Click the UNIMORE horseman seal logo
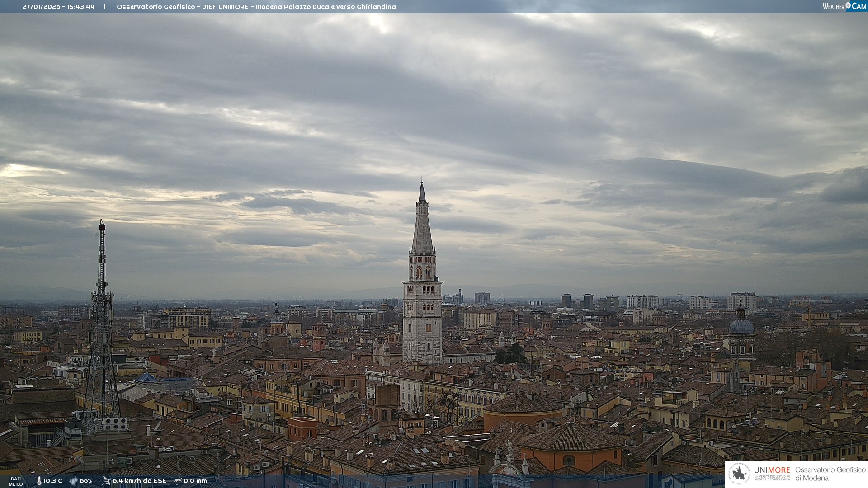Screen dimensions: 868x488 [739, 474]
